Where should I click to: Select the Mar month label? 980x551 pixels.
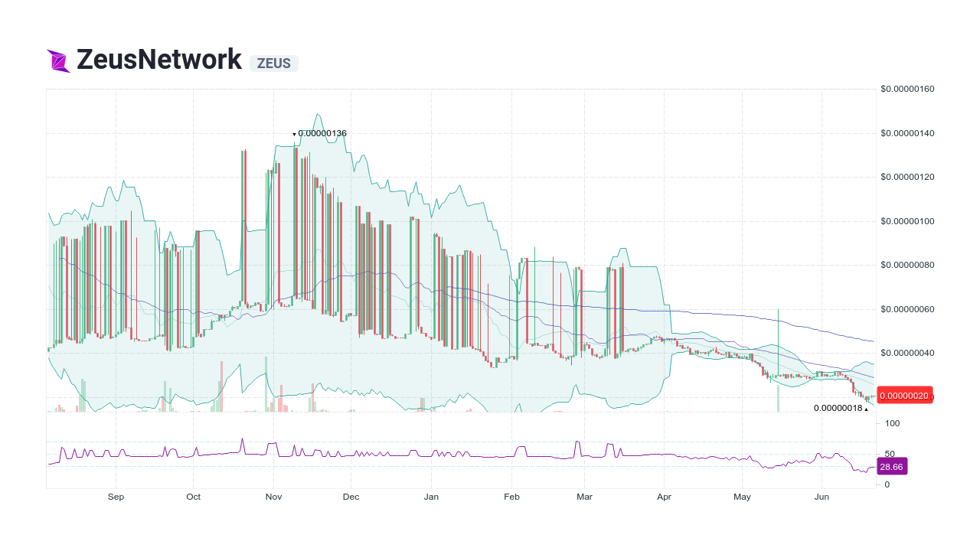[x=584, y=497]
